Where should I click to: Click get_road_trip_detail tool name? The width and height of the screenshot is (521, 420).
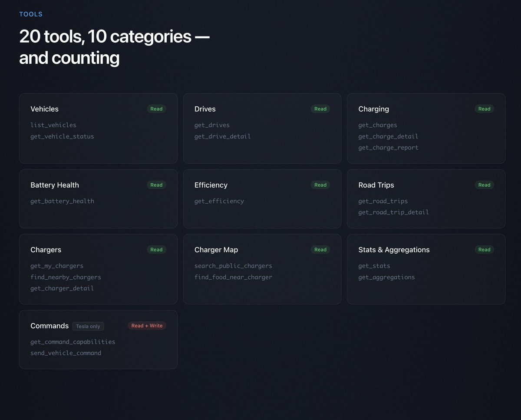click(x=394, y=212)
